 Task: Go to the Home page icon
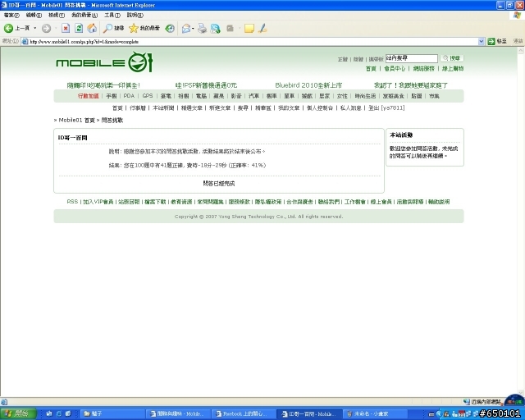tap(92, 29)
